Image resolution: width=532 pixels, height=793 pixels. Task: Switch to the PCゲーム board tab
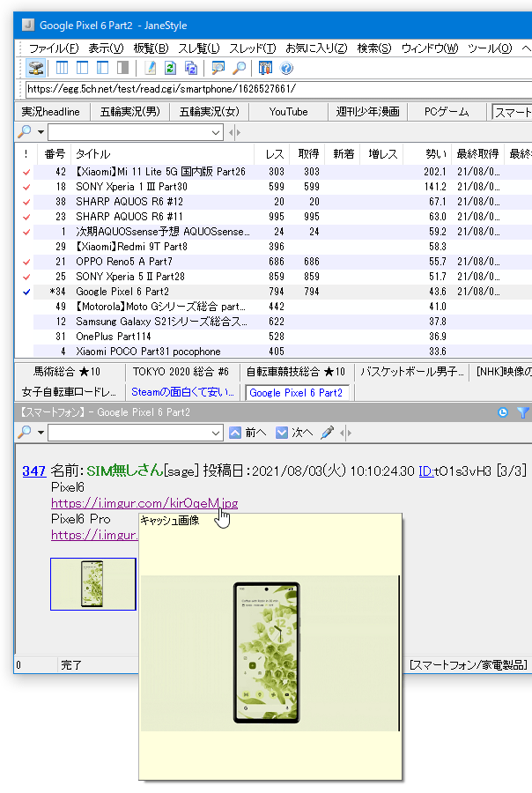click(x=447, y=112)
